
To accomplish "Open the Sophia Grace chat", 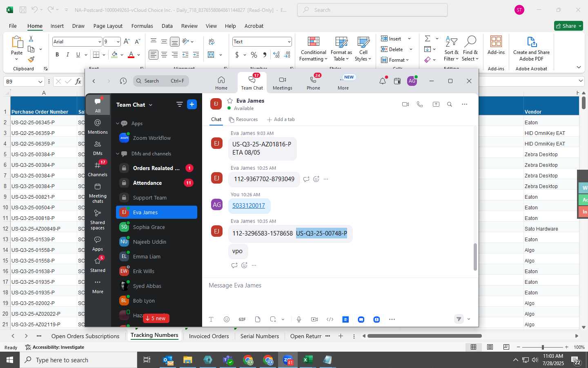I will point(156,227).
